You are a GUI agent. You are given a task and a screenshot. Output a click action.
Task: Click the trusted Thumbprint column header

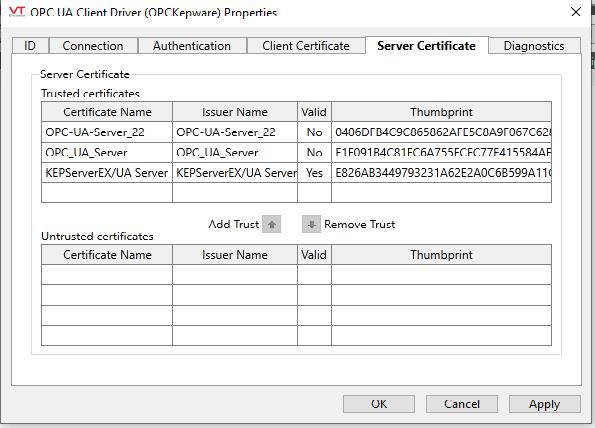pos(441,112)
